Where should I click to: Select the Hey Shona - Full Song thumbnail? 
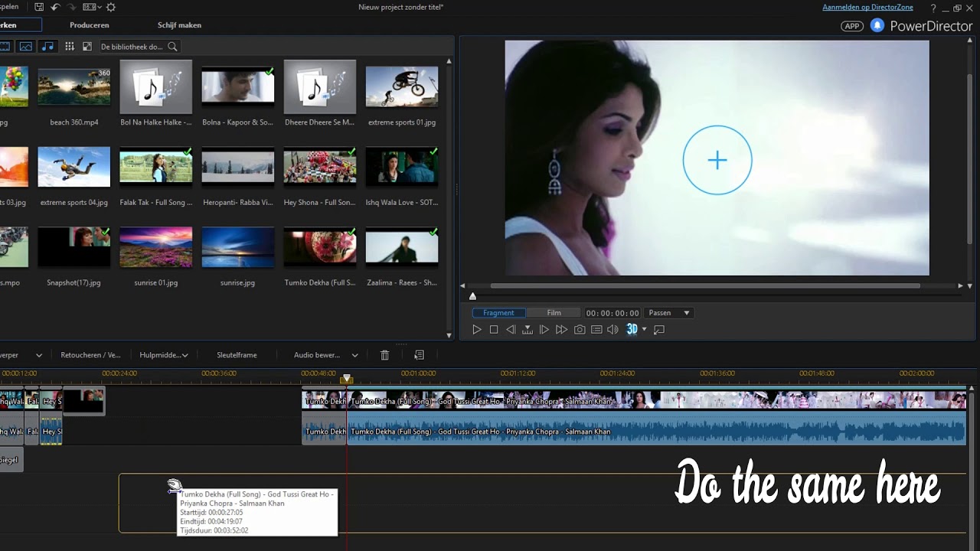click(320, 167)
